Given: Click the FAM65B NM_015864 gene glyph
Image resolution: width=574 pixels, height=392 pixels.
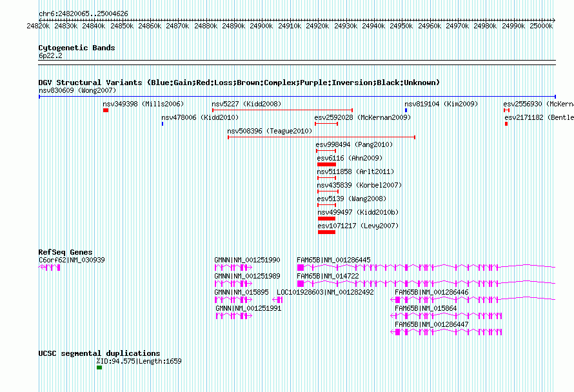Looking at the screenshot, I should [x=446, y=316].
